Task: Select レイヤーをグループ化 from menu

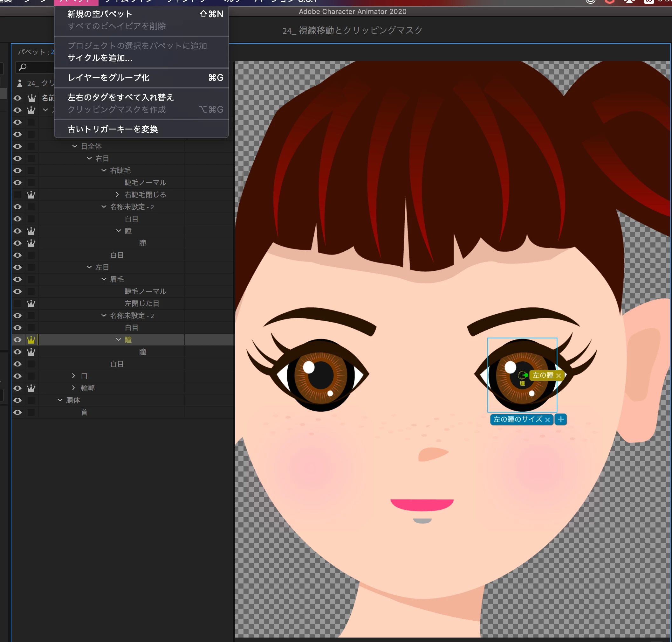Action: pos(108,78)
